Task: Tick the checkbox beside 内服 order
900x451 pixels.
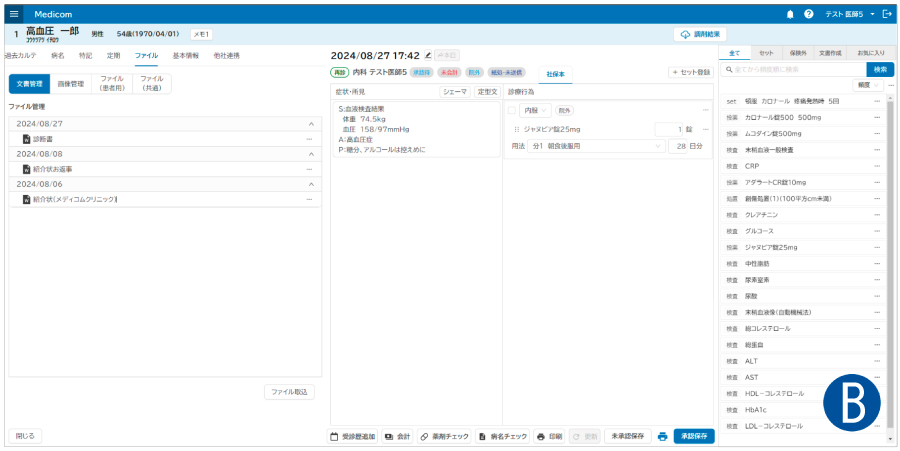Action: click(x=512, y=110)
